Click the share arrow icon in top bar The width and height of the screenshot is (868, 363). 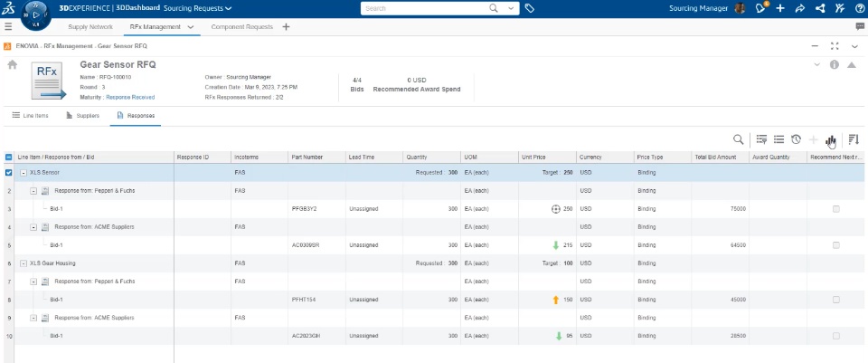[799, 8]
